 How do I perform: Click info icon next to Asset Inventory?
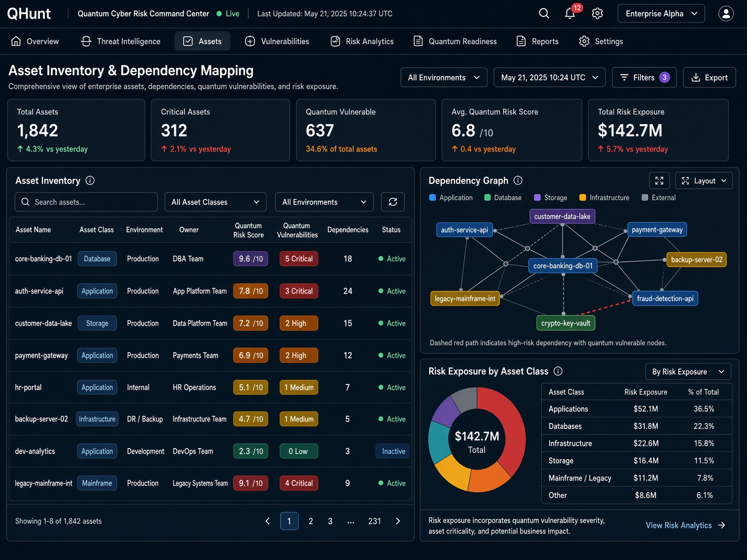click(x=90, y=181)
